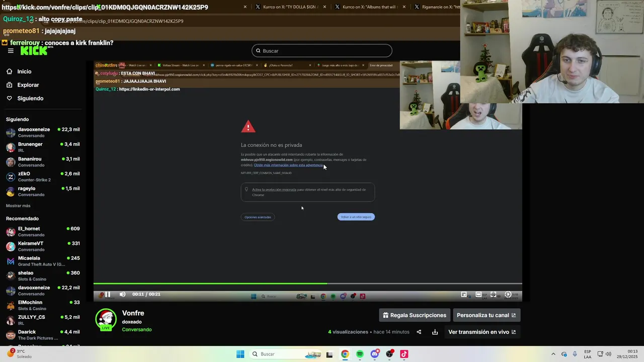Open Chrome from the taskbar

point(345,354)
